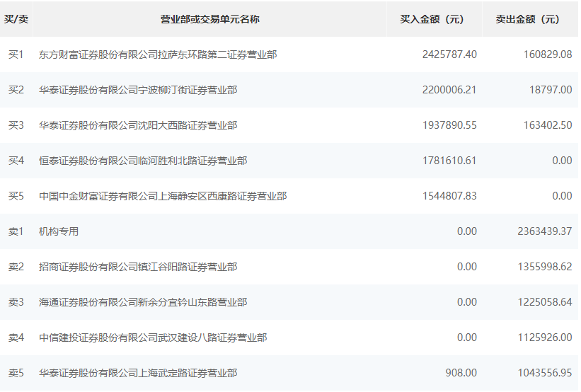Select the 机构专用 entry
This screenshot has width=581, height=392.
pyautogui.click(x=59, y=231)
